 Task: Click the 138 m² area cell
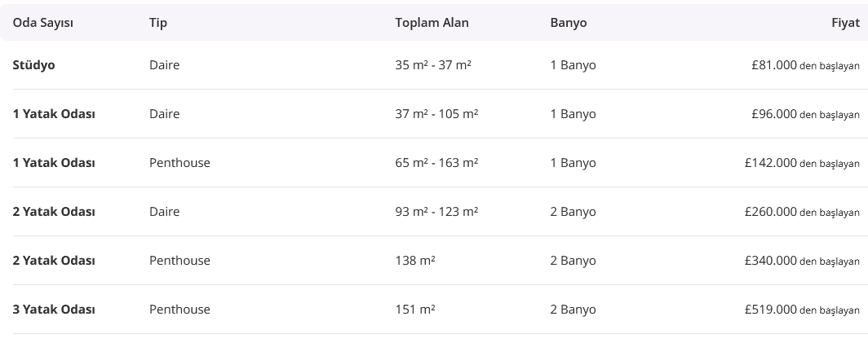[415, 261]
